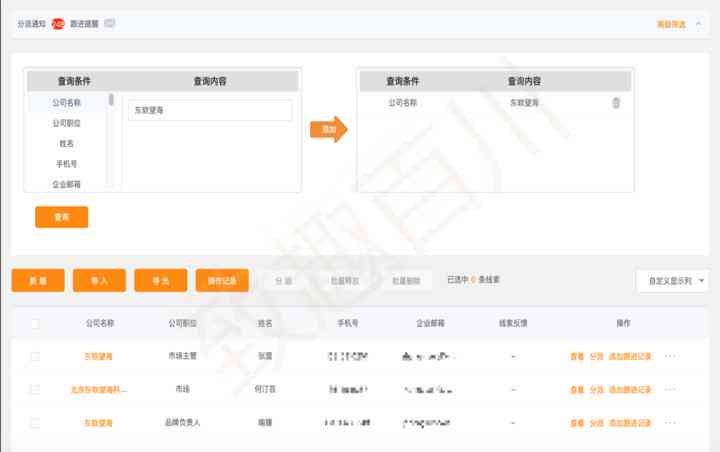Click 查看 in the 品牌负责人 row
720x452 pixels.
point(577,423)
